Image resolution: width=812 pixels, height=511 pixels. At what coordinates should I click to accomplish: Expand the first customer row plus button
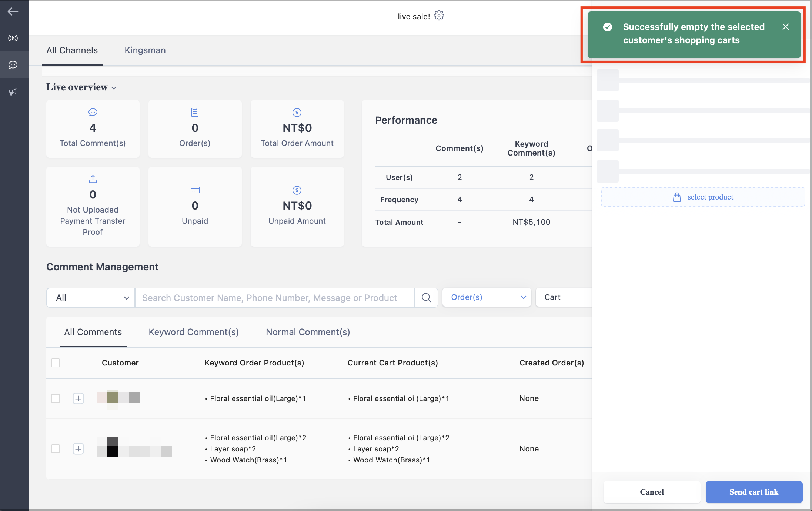click(x=78, y=398)
